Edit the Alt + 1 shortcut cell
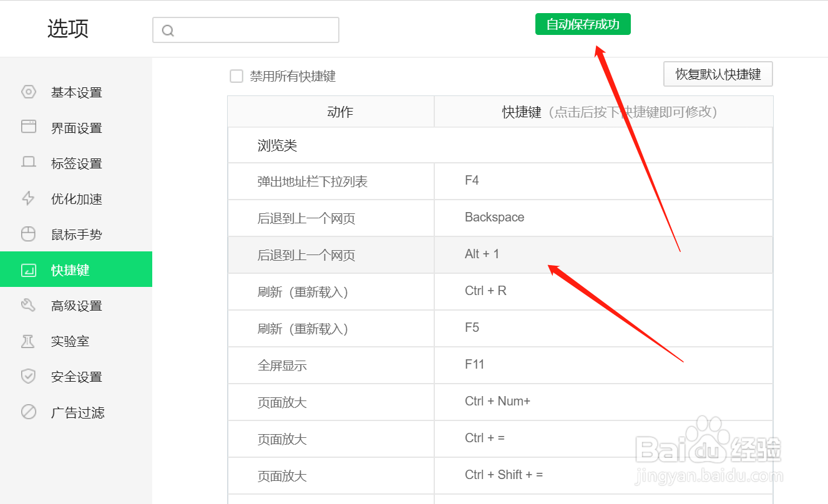The width and height of the screenshot is (828, 504). [x=603, y=254]
